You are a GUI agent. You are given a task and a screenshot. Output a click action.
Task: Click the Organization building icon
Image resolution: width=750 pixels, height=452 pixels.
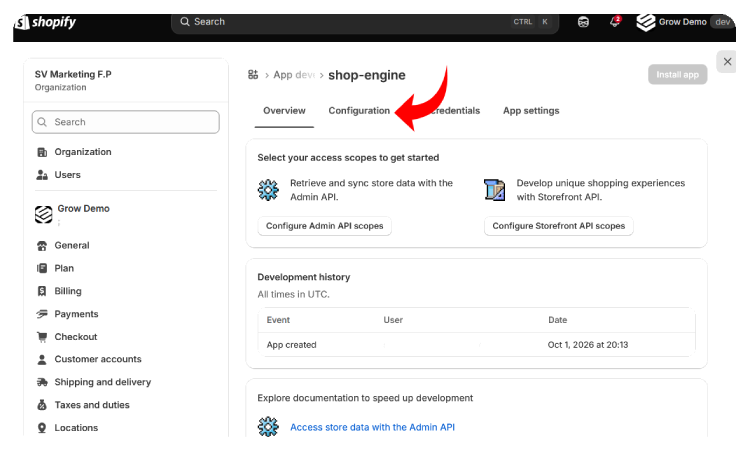pyautogui.click(x=42, y=152)
